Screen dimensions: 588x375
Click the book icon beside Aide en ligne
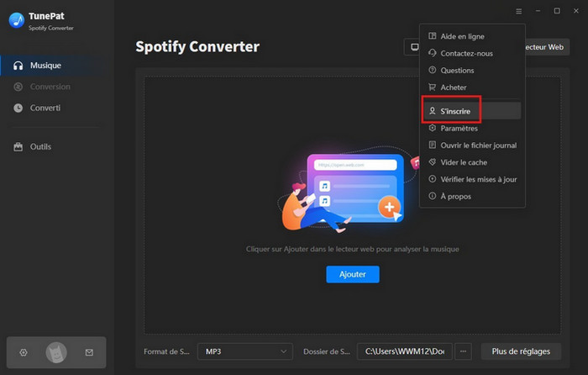[433, 36]
